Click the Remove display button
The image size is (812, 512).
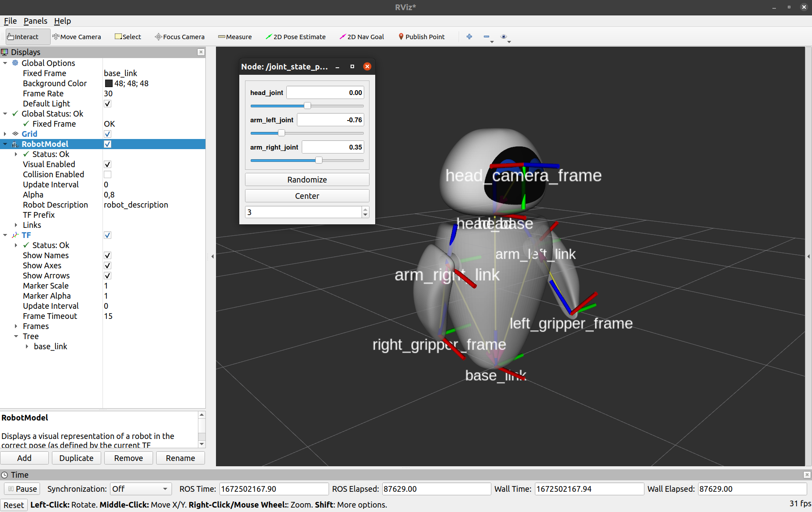tap(128, 458)
